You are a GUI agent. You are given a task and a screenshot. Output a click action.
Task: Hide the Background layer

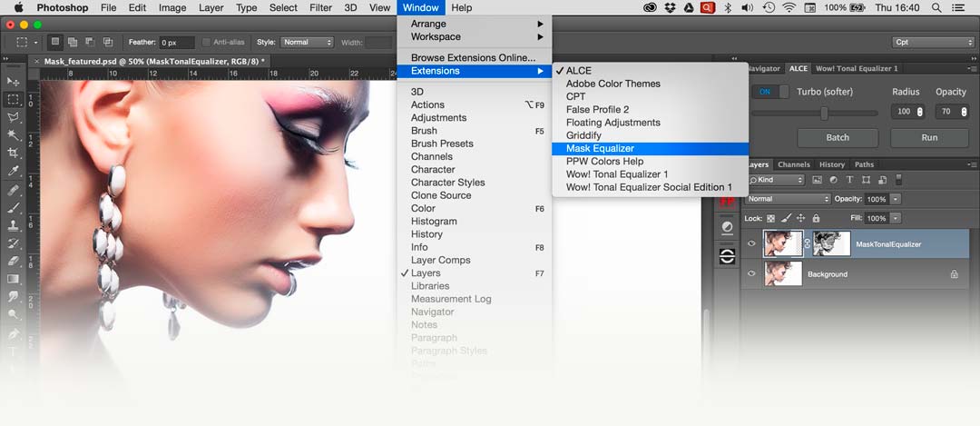(x=752, y=274)
